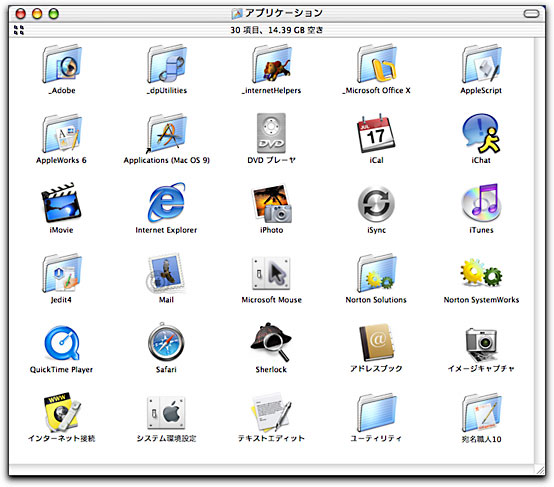
Task: Click the 'Norton SystemWorks' name label
Action: pyautogui.click(x=481, y=300)
